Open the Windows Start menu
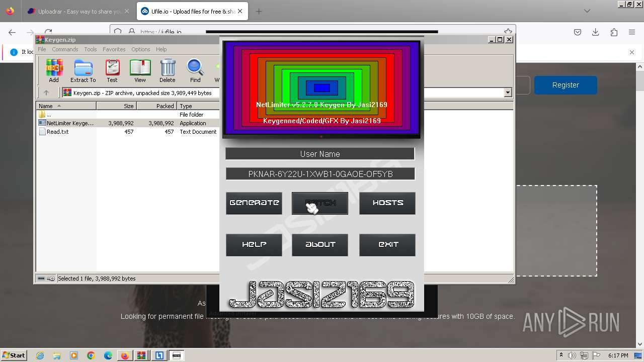 point(14,355)
